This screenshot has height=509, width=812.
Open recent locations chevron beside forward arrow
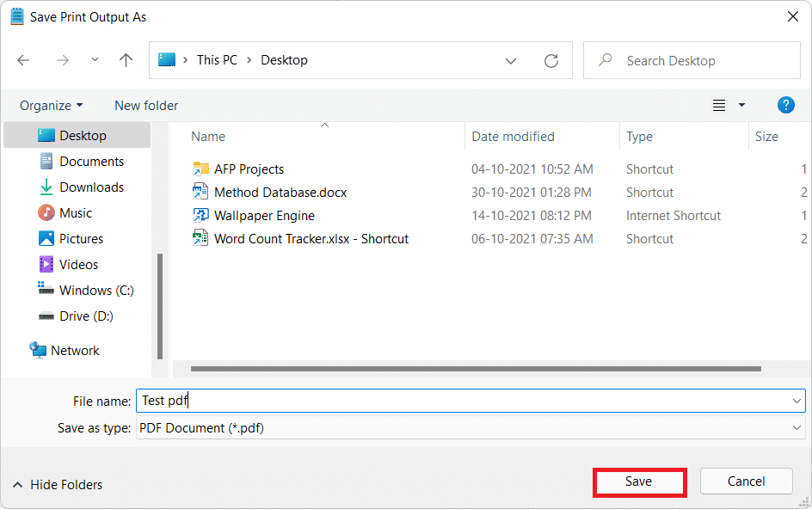click(x=95, y=59)
